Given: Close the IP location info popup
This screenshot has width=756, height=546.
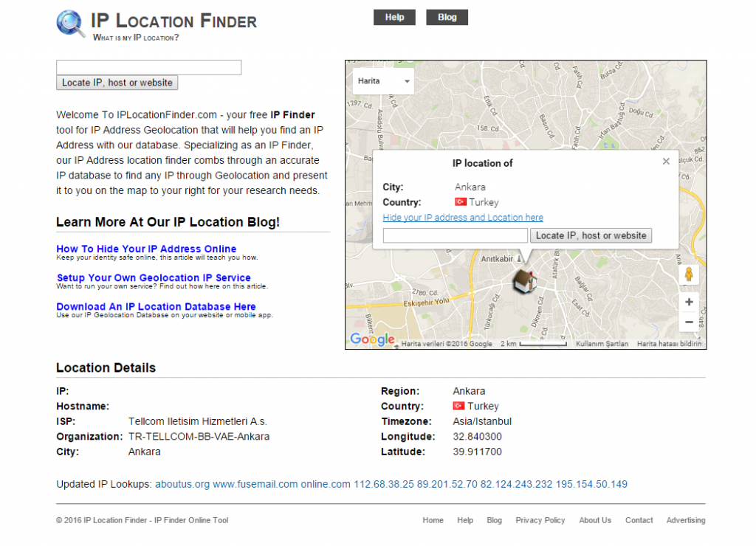Looking at the screenshot, I should pos(666,161).
